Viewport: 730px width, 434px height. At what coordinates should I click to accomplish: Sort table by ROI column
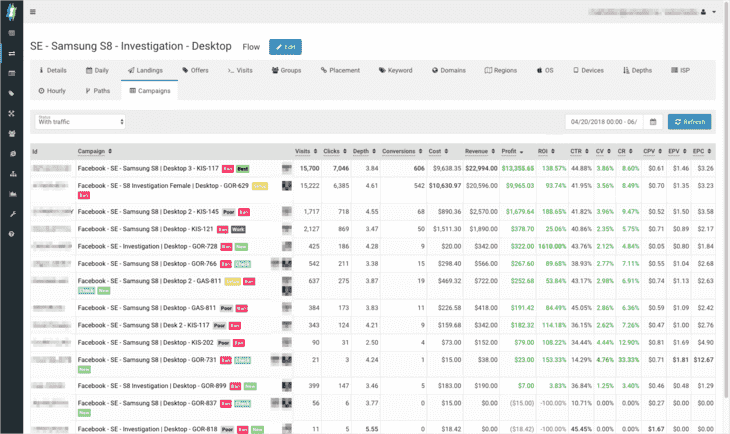pyautogui.click(x=546, y=151)
